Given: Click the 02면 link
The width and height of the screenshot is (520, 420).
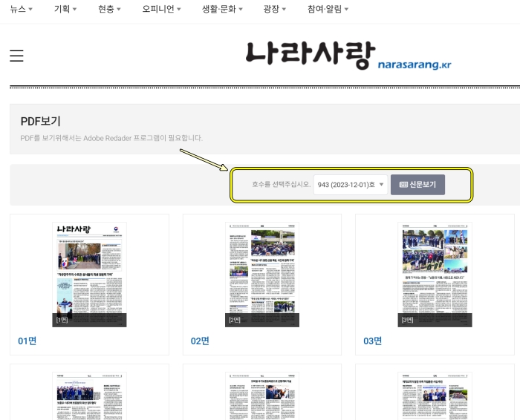Looking at the screenshot, I should [x=200, y=341].
